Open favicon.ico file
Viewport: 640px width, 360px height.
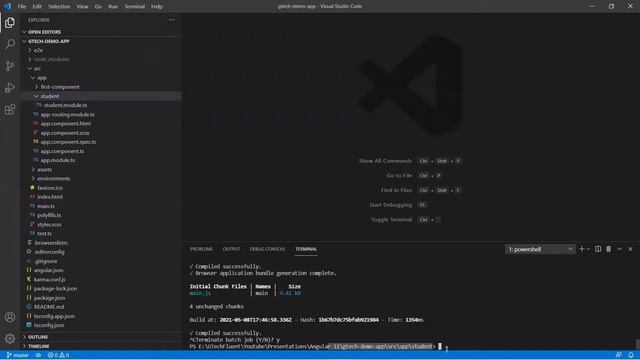point(50,188)
